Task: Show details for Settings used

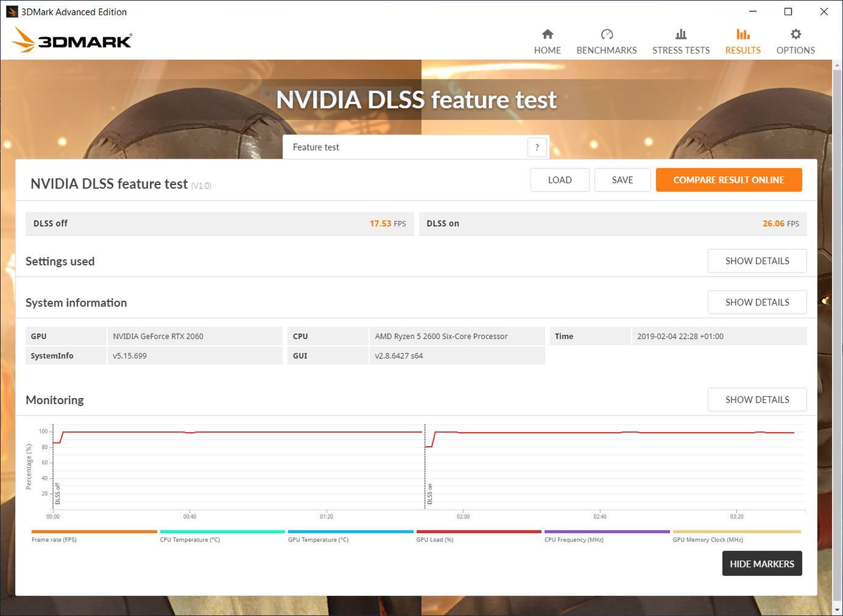Action: (757, 261)
